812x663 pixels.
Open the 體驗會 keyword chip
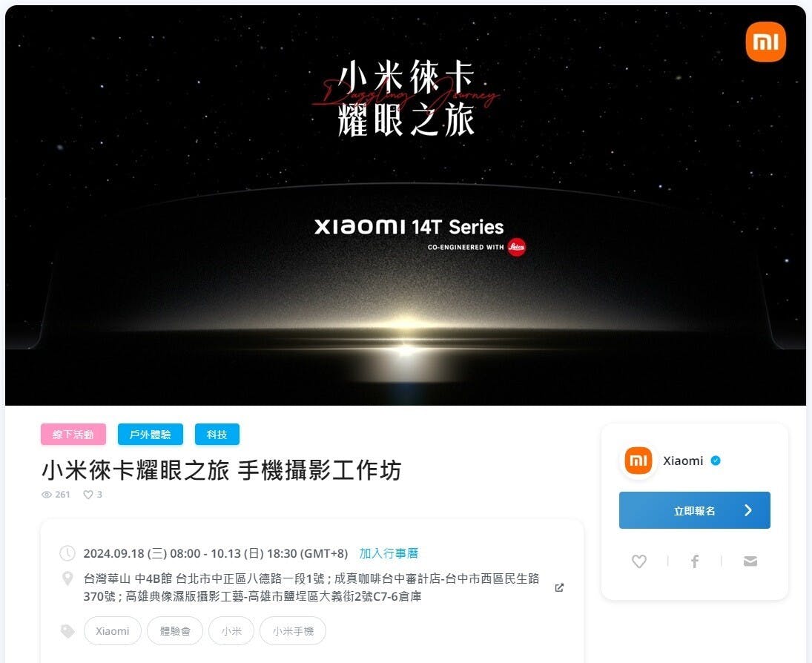(x=175, y=631)
